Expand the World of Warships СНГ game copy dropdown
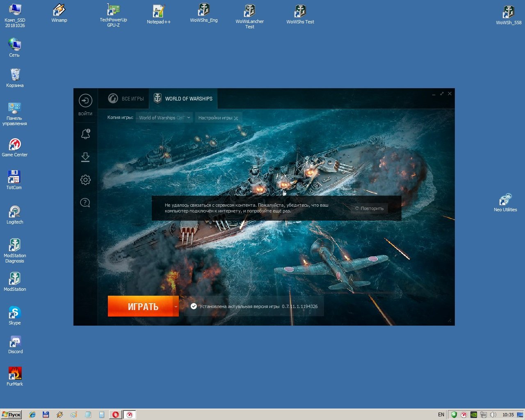Image resolution: width=525 pixels, height=420 pixels. (164, 118)
